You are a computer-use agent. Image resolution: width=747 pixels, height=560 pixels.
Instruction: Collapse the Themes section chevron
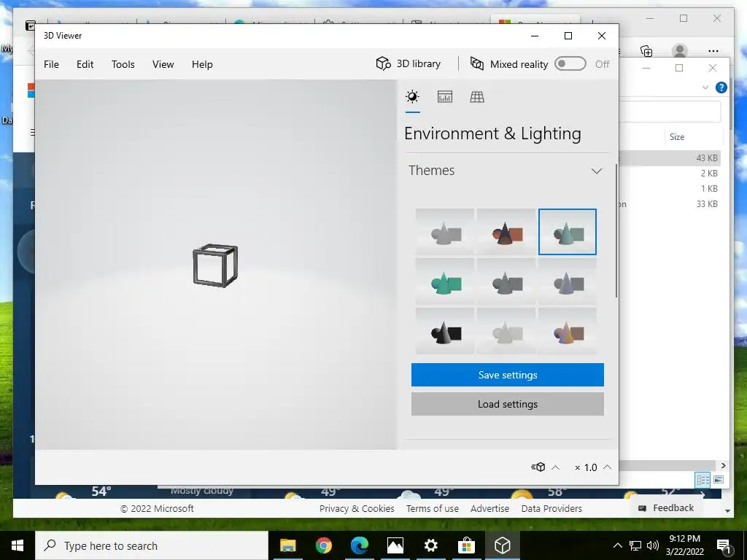pos(597,171)
